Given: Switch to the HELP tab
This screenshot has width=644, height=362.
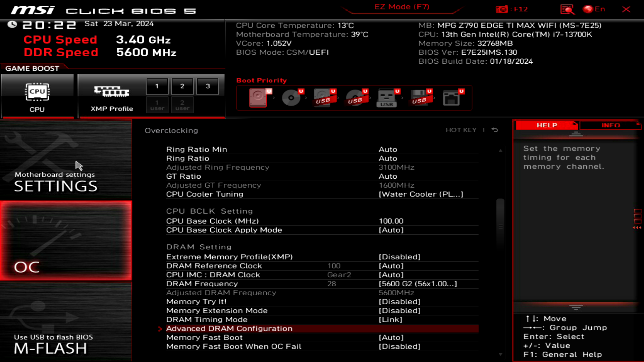Looking at the screenshot, I should pyautogui.click(x=547, y=125).
